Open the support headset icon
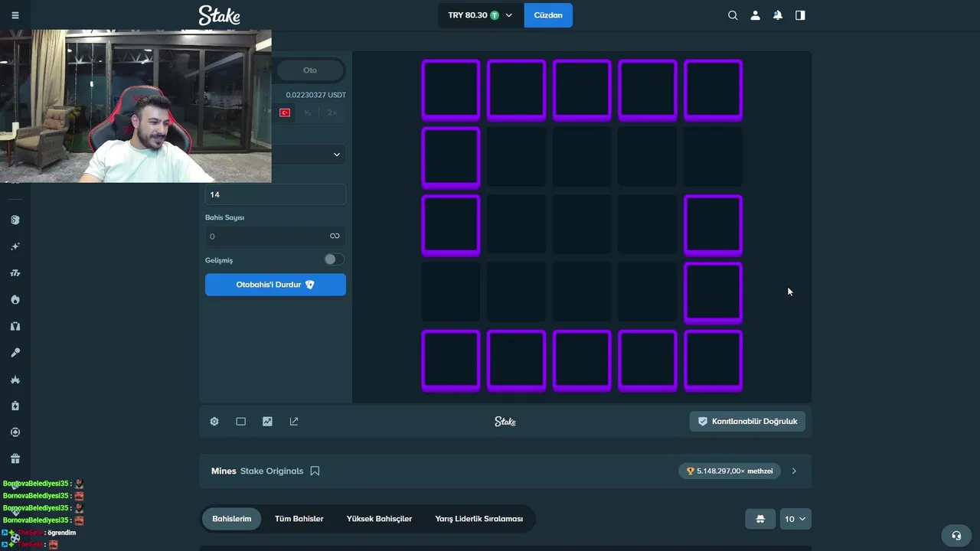This screenshot has width=980, height=551. click(955, 536)
